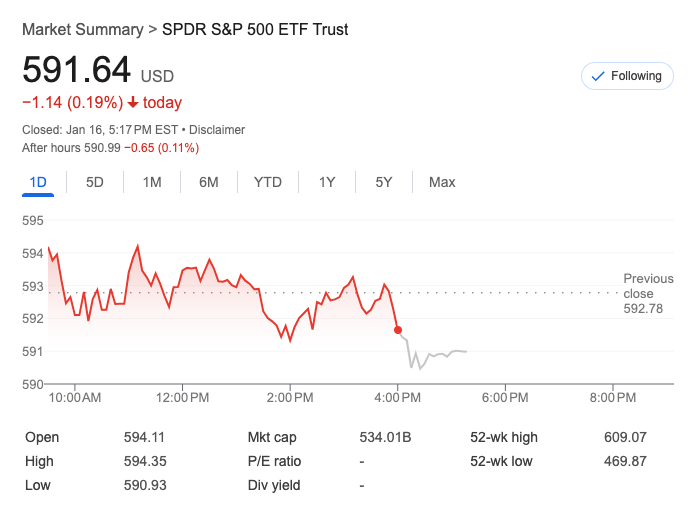Click the red closing price dot

click(x=398, y=329)
